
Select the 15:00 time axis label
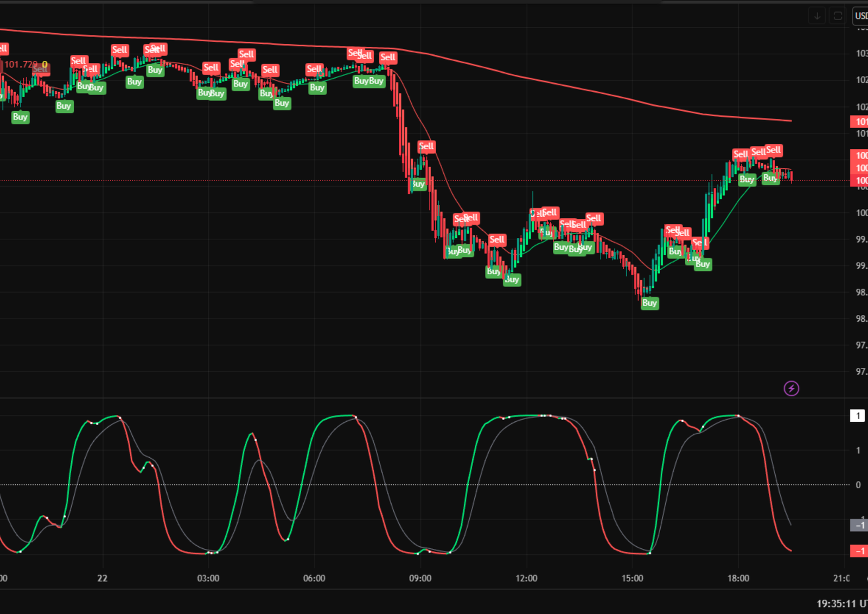tap(632, 578)
